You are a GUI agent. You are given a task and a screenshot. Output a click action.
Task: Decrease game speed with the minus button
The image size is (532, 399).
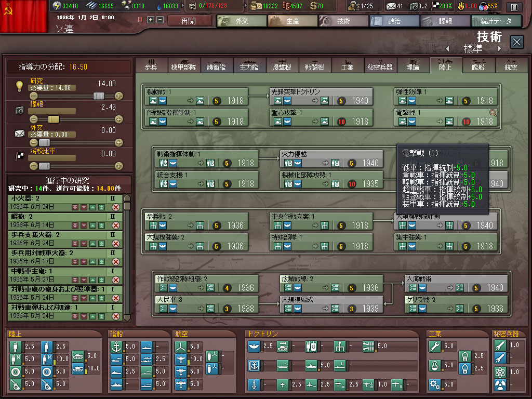pos(159,20)
